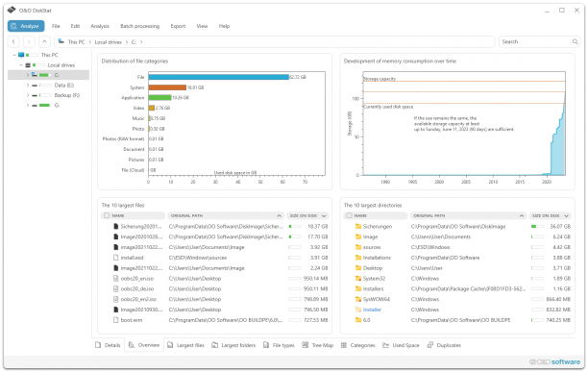Click the install.esd file icon
Viewport: 588px width, 372px height.
[x=116, y=258]
